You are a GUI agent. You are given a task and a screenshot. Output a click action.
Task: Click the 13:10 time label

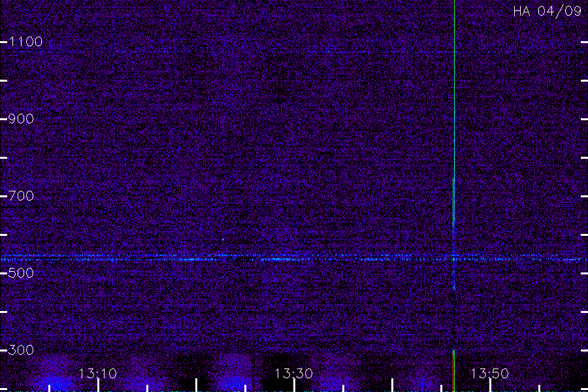(97, 374)
